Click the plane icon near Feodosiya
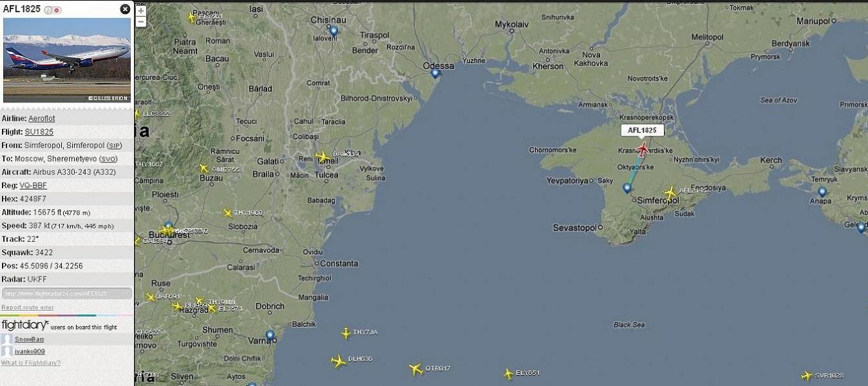Viewport: 868px width, 386px height. coord(670,193)
